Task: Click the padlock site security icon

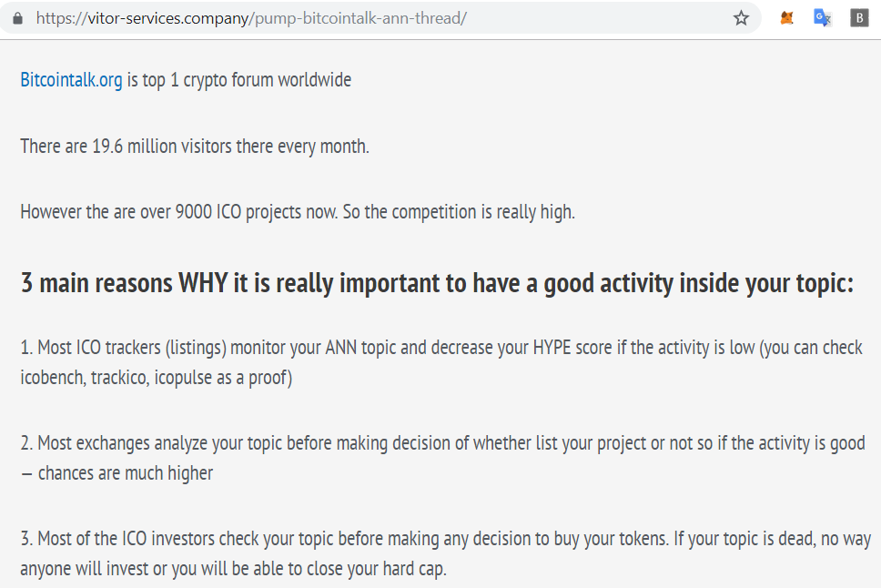Action: 17,18
